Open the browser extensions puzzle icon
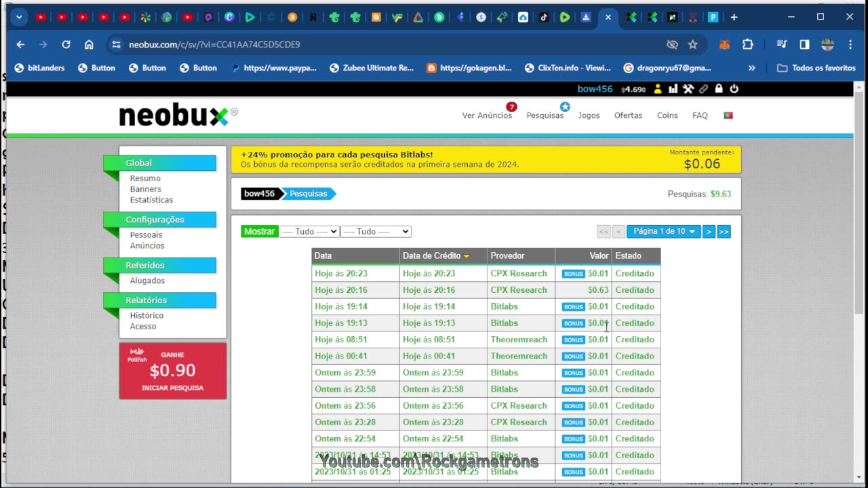 747,45
